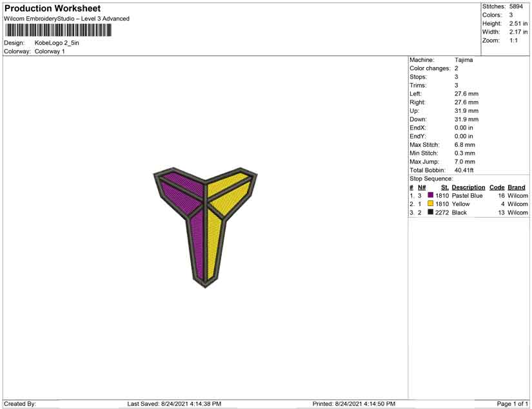Click the Description column header
Image resolution: width=532 pixels, height=409 pixels.
(468, 187)
